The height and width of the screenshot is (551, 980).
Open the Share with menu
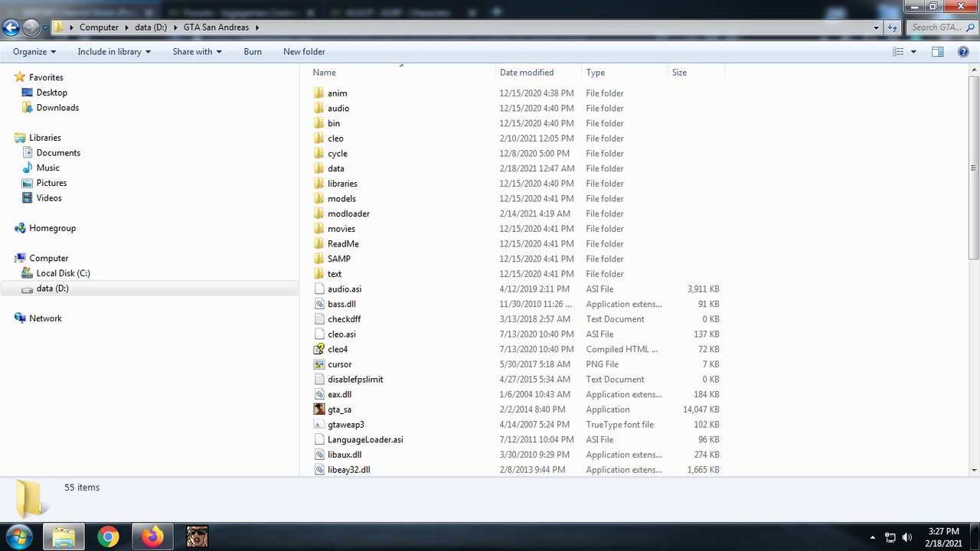(197, 52)
